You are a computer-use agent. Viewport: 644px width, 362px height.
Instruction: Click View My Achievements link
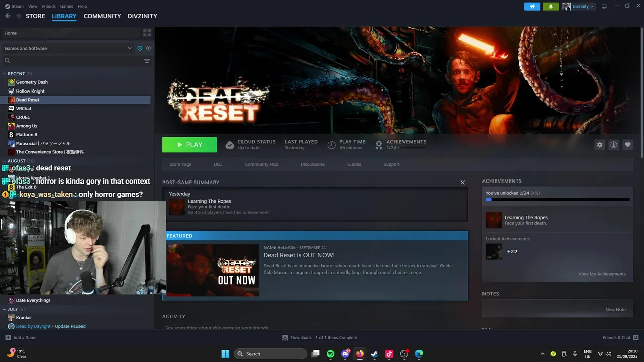(602, 274)
